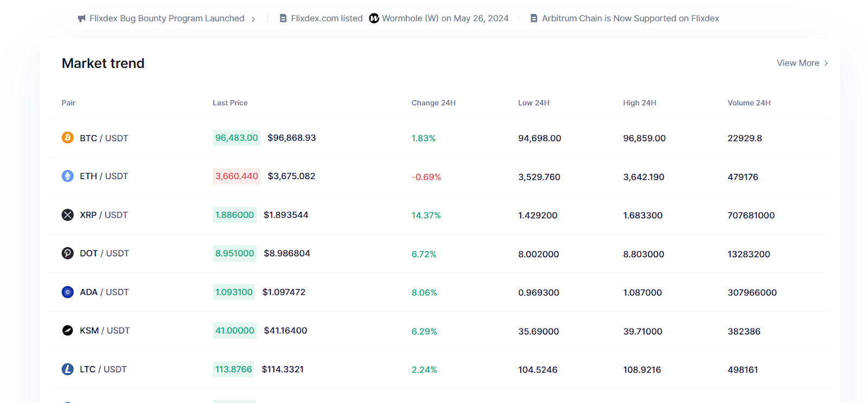Click the Wormhole W logo icon
868x403 pixels.
point(374,18)
